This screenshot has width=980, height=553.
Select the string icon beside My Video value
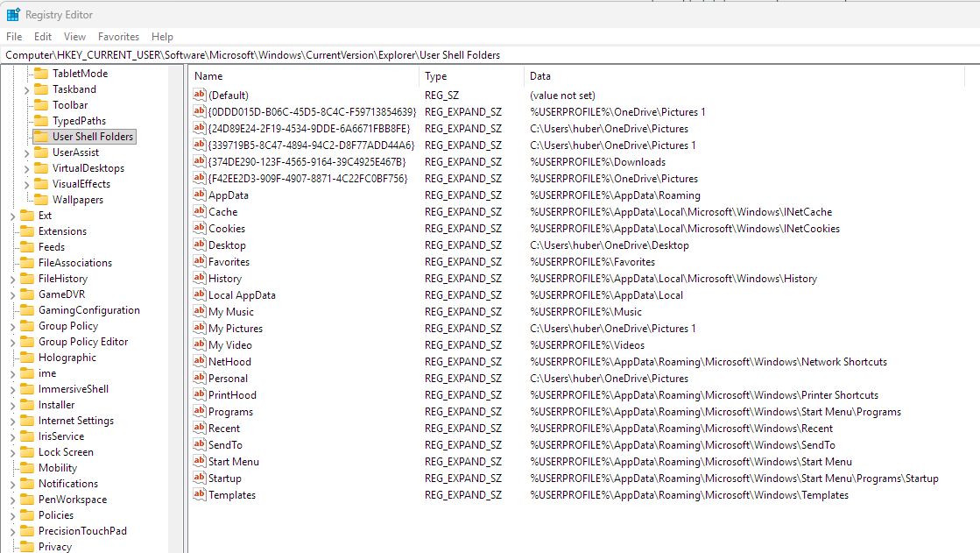pos(200,344)
